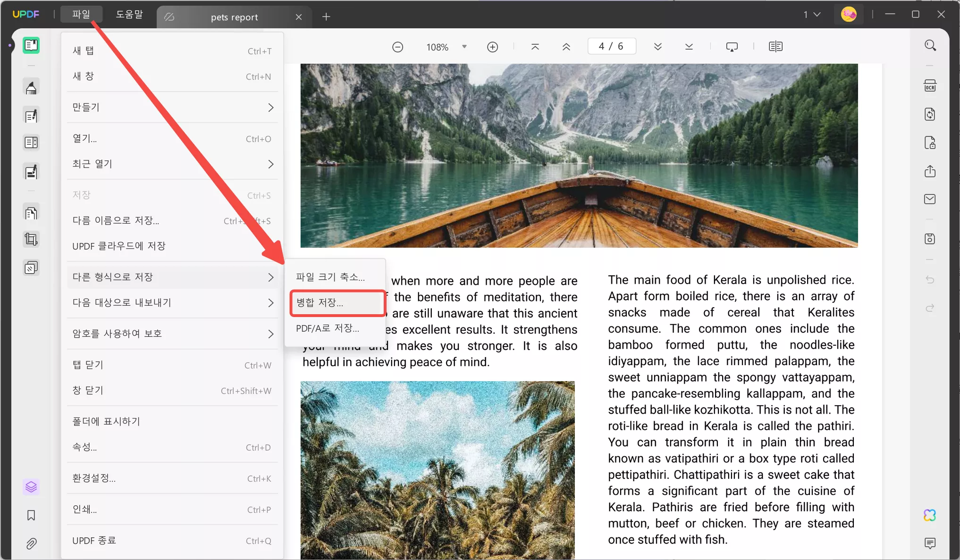Click the UPDF logo
Image resolution: width=960 pixels, height=560 pixels.
26,15
